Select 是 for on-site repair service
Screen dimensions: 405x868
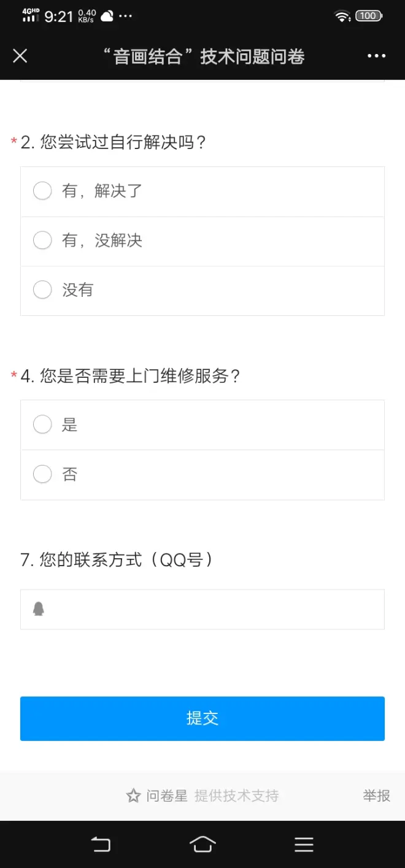pyautogui.click(x=42, y=424)
